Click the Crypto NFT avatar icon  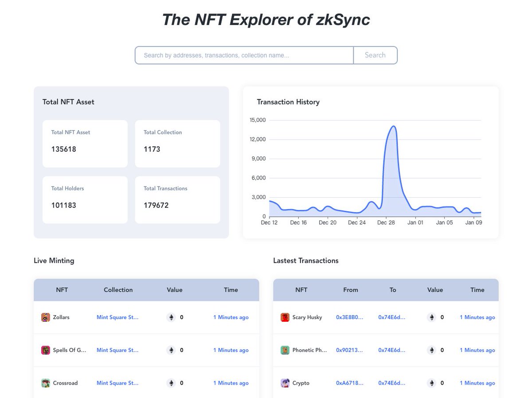tap(285, 383)
